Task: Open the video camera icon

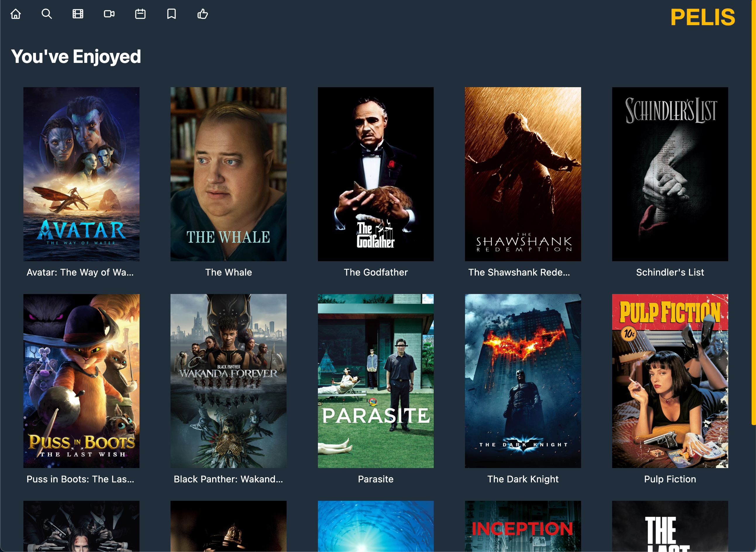Action: [x=109, y=14]
